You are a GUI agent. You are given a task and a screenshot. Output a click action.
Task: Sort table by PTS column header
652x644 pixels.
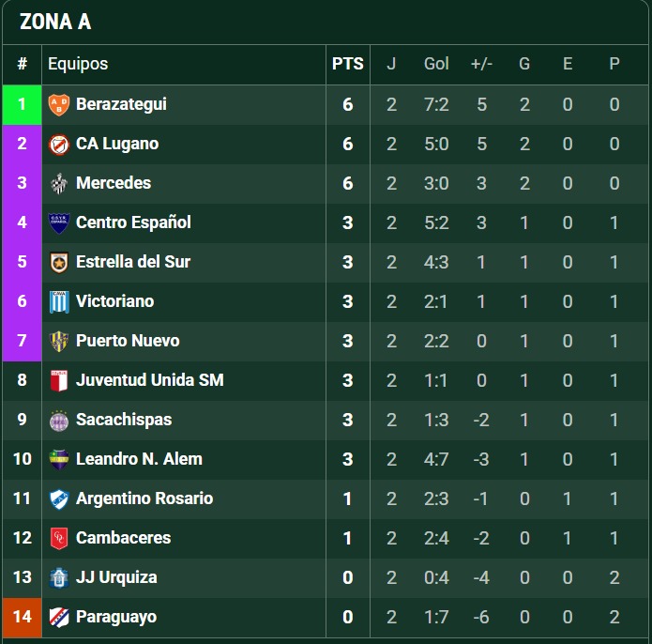pos(347,64)
